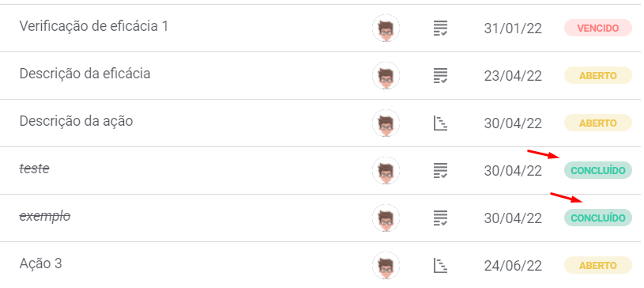This screenshot has width=644, height=288.
Task: Open the struck-through exemplo item
Action: (x=45, y=217)
